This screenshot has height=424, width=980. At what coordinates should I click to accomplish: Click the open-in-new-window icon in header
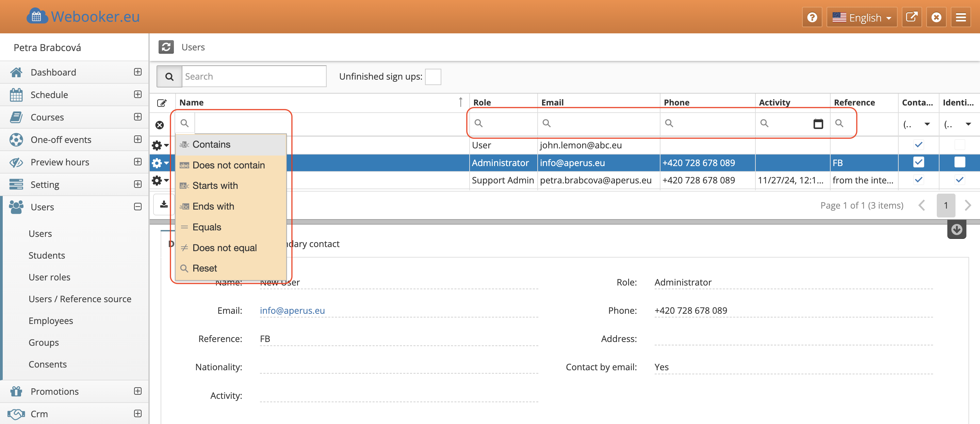point(912,17)
